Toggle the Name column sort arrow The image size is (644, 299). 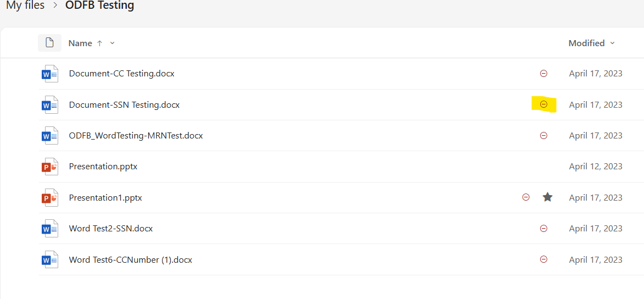pos(99,43)
